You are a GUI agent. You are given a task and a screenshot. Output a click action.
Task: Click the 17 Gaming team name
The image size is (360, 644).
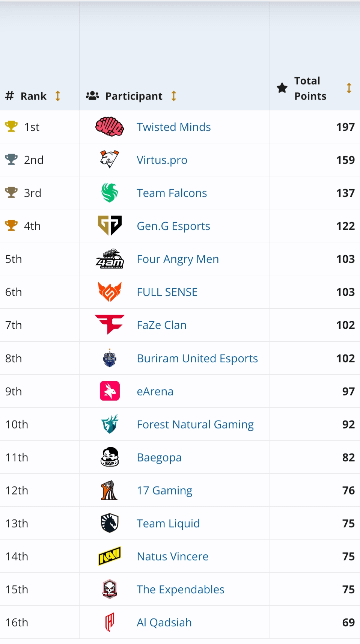pyautogui.click(x=164, y=490)
